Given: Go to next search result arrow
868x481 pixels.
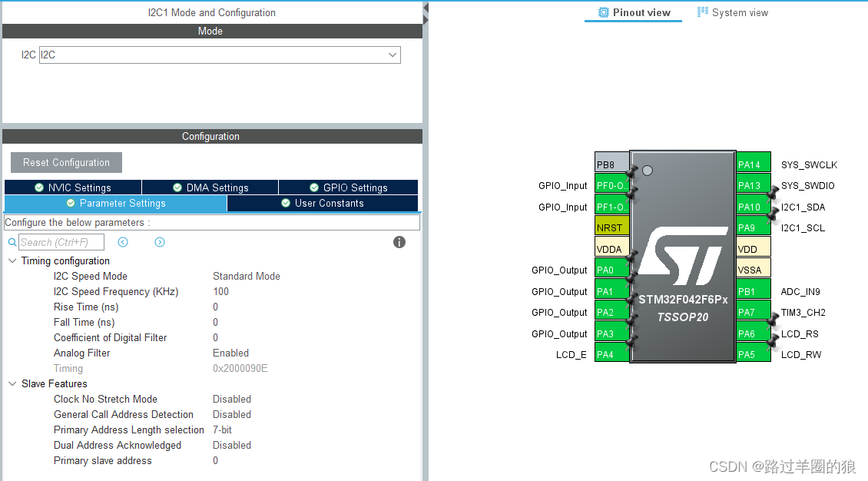Looking at the screenshot, I should (x=160, y=242).
